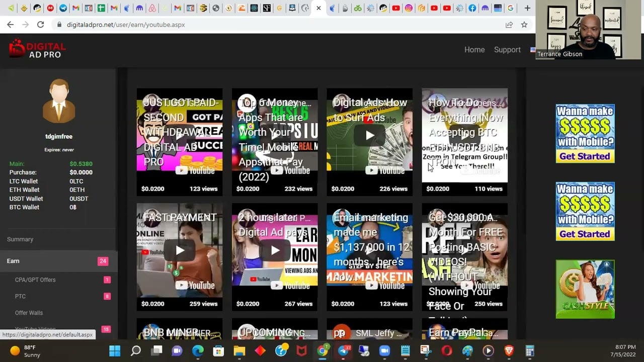Open Brave browser from the taskbar
This screenshot has width=644, height=362.
(x=509, y=350)
